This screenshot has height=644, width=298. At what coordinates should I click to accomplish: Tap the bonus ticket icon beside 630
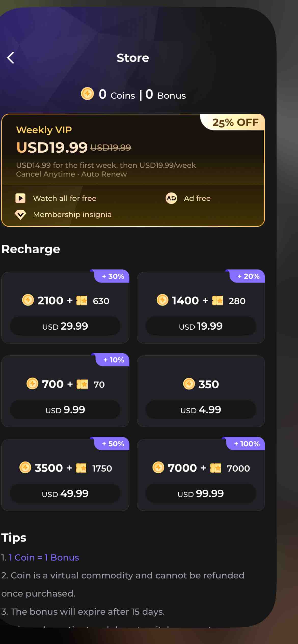[82, 301]
